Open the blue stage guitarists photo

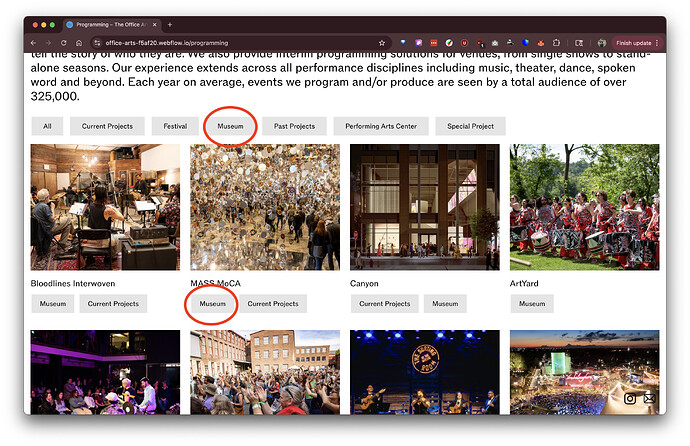point(425,372)
